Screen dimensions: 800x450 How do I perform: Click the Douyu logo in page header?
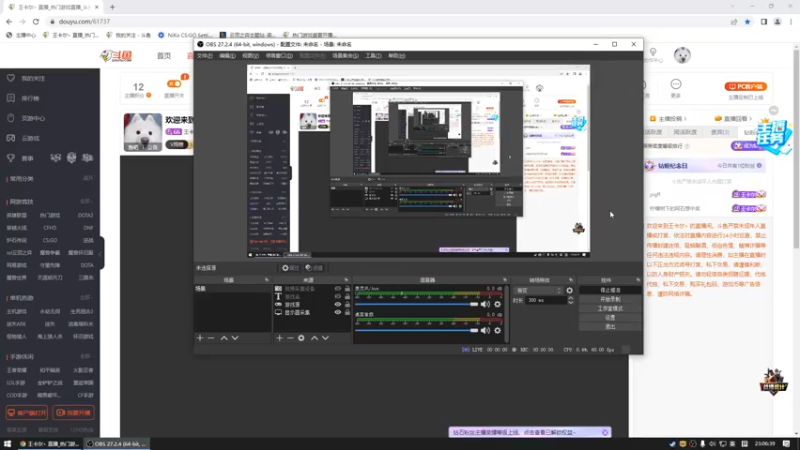click(x=116, y=56)
